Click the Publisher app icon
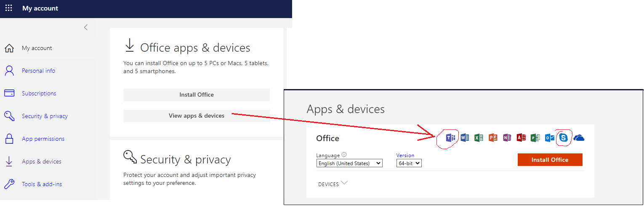The width and height of the screenshot is (644, 208). (535, 138)
